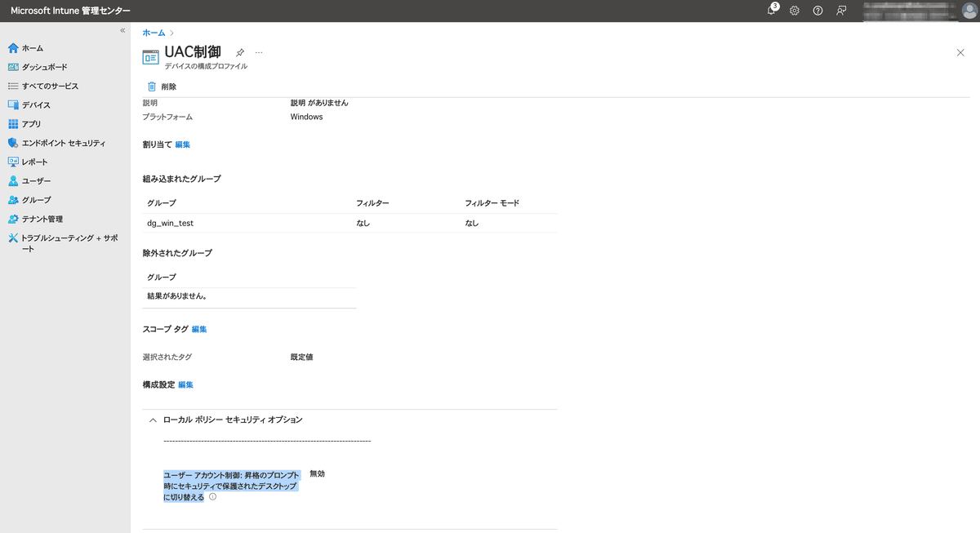Open user account avatar
The width and height of the screenshot is (980, 533).
pyautogui.click(x=969, y=11)
